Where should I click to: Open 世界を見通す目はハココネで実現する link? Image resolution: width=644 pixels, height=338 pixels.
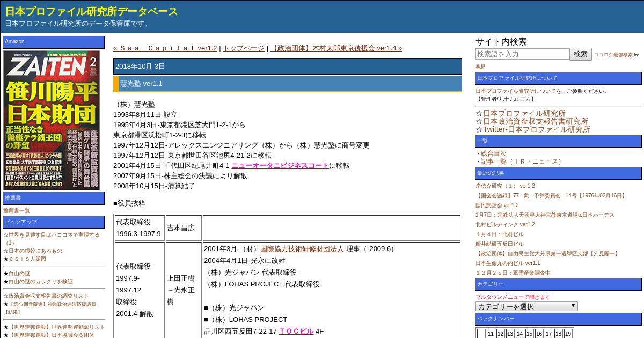pos(52,239)
